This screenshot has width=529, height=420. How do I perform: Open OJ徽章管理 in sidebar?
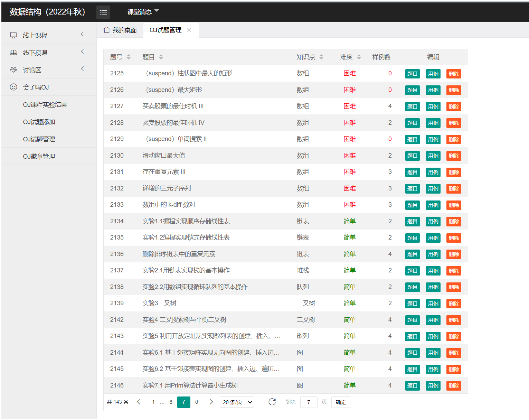point(39,156)
